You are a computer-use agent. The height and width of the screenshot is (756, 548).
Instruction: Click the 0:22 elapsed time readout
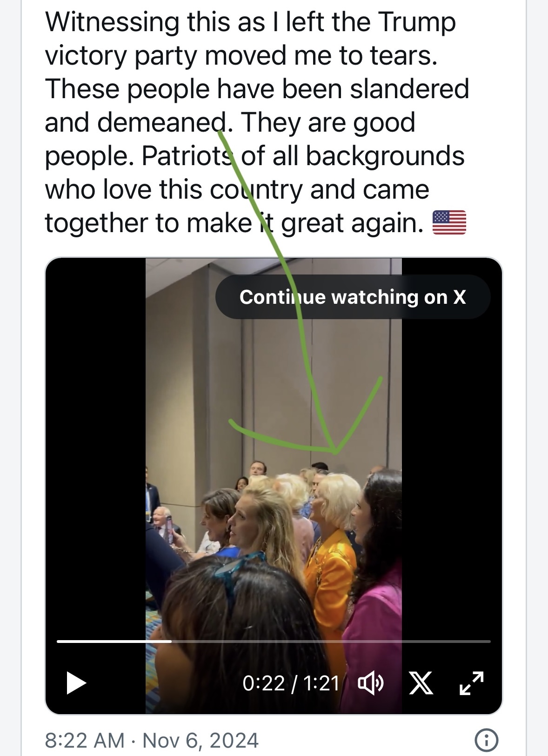pos(263,683)
